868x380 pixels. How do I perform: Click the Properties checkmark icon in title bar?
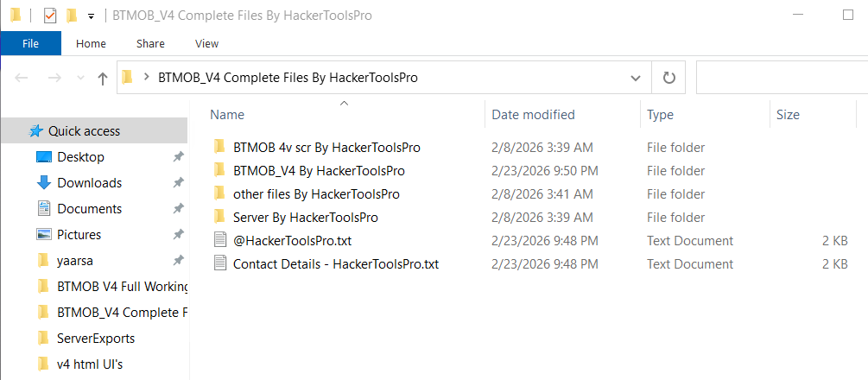(50, 16)
